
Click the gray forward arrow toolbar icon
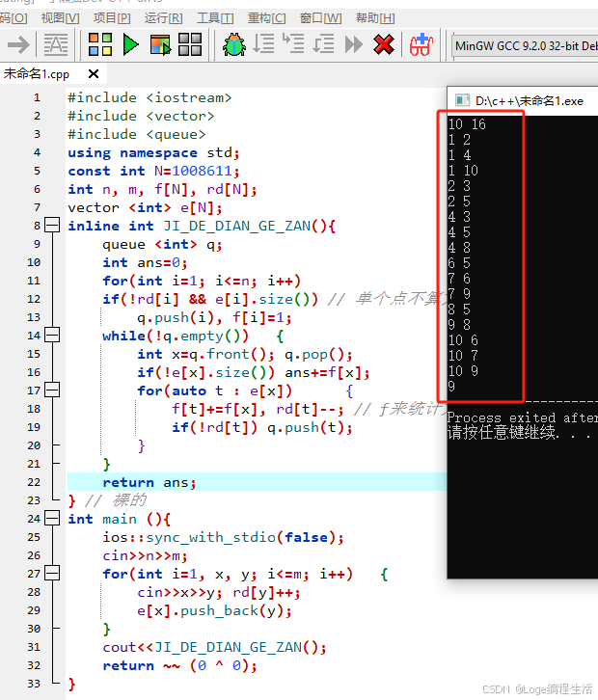point(18,44)
